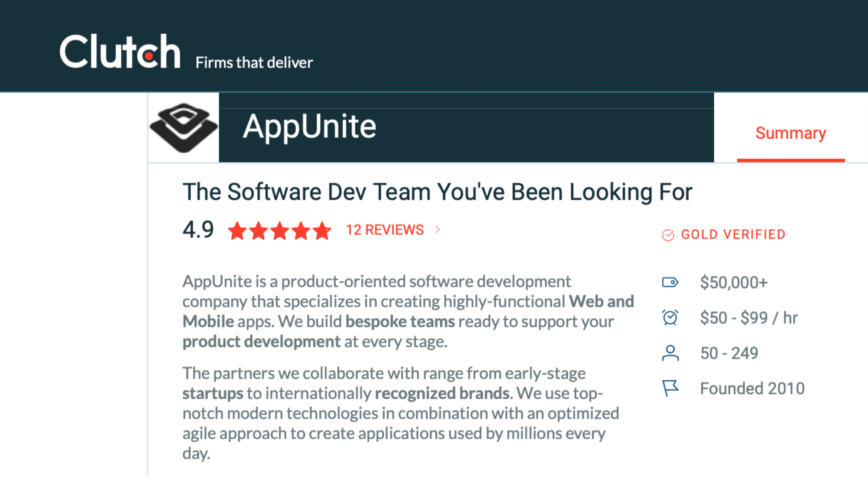The height and width of the screenshot is (489, 868).
Task: Click the AppUnite stacked-layers logo
Action: pos(184,127)
